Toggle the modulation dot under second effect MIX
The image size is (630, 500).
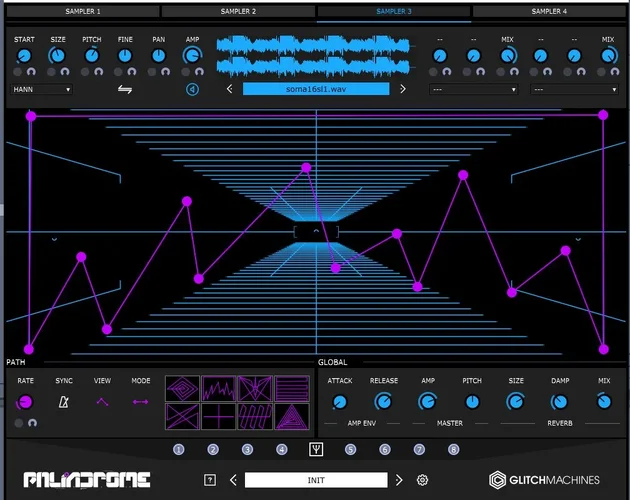601,72
